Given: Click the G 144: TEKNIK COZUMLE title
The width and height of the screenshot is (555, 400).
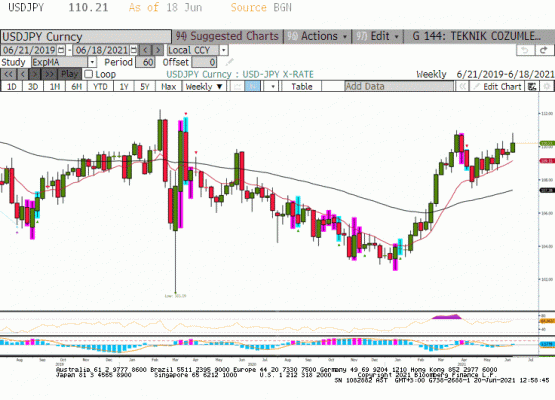Looking at the screenshot, I should click(x=476, y=36).
